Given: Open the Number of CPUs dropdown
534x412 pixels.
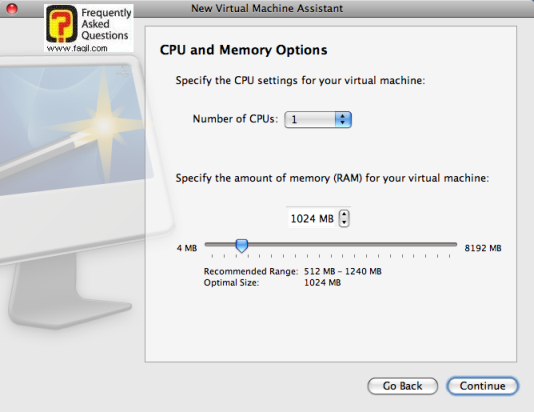Looking at the screenshot, I should (317, 120).
